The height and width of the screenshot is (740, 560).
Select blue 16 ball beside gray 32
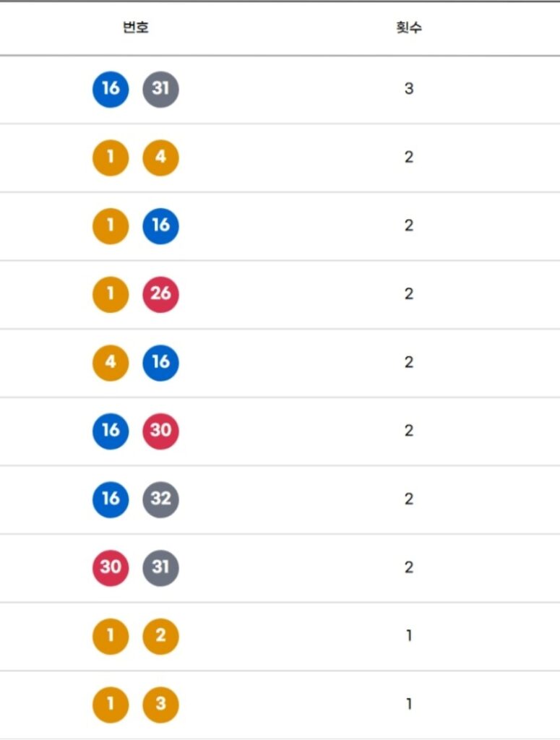click(111, 500)
